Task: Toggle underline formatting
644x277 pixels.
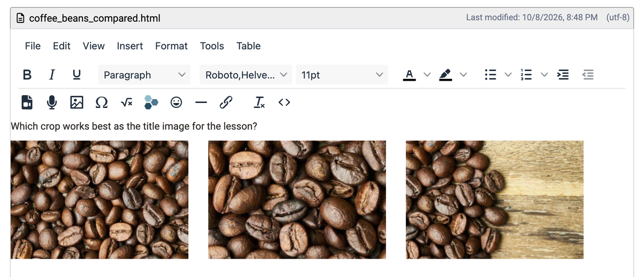Action: tap(76, 74)
